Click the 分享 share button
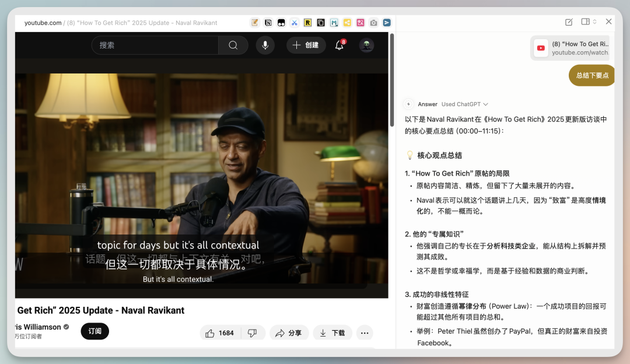 288,333
